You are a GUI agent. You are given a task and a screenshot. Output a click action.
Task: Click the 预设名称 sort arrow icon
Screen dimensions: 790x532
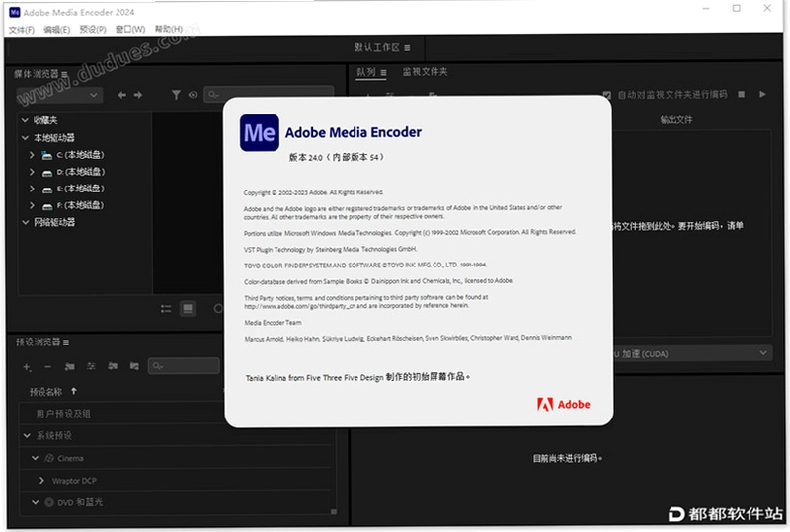(74, 391)
